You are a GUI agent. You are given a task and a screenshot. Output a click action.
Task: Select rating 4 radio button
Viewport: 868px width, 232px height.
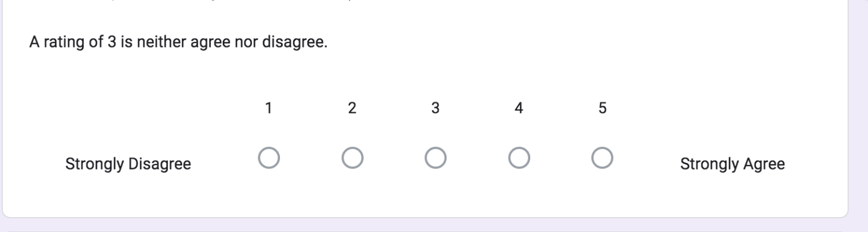[519, 158]
